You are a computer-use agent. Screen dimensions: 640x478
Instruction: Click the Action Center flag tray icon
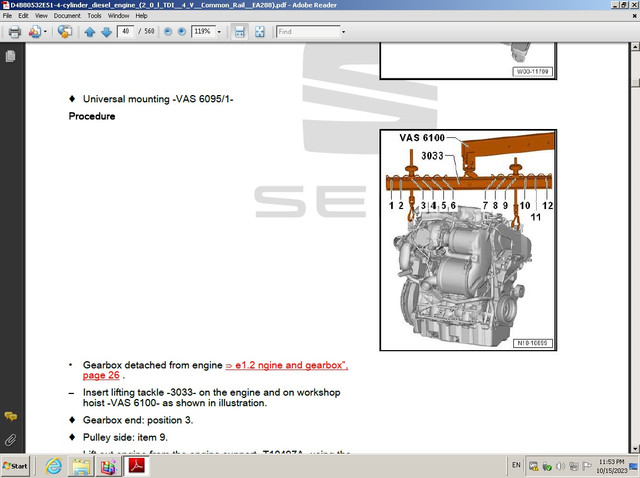click(587, 466)
